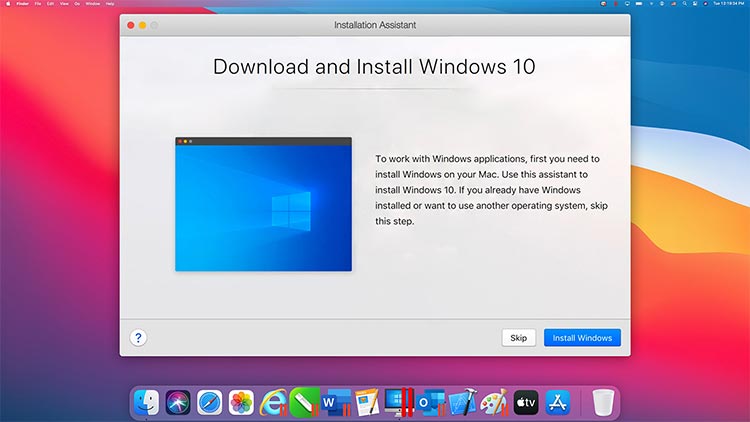Open Safari browser in the dock
This screenshot has height=422, width=750.
210,402
